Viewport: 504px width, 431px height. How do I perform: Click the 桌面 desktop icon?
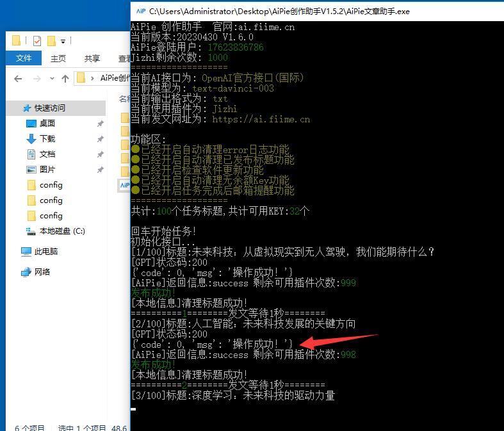[31, 124]
